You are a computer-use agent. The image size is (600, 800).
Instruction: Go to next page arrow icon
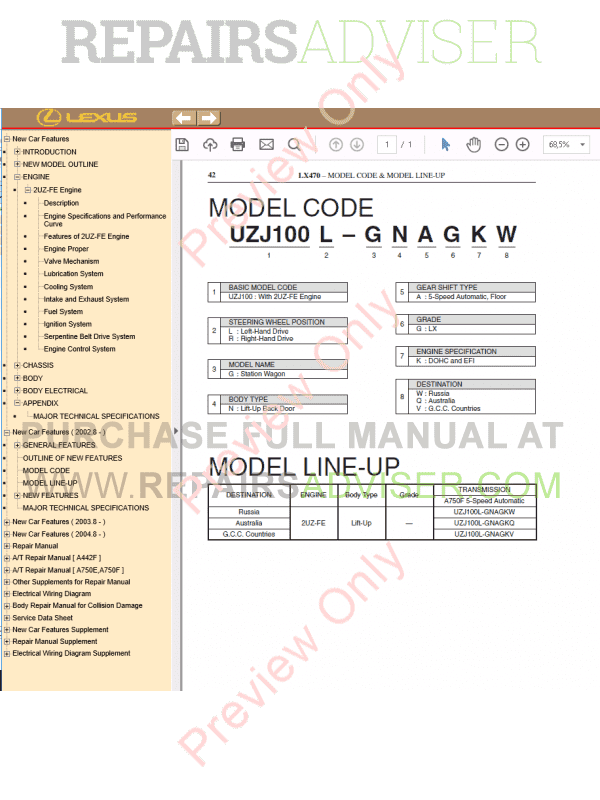(357, 144)
